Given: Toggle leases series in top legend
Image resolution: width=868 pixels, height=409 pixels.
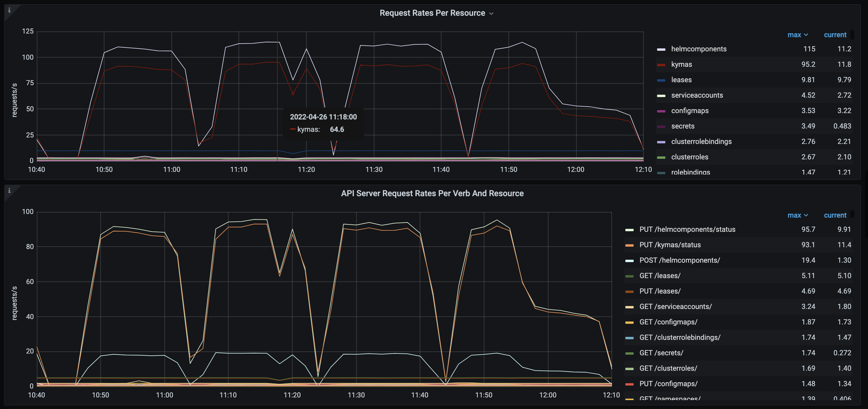Looking at the screenshot, I should [x=681, y=80].
